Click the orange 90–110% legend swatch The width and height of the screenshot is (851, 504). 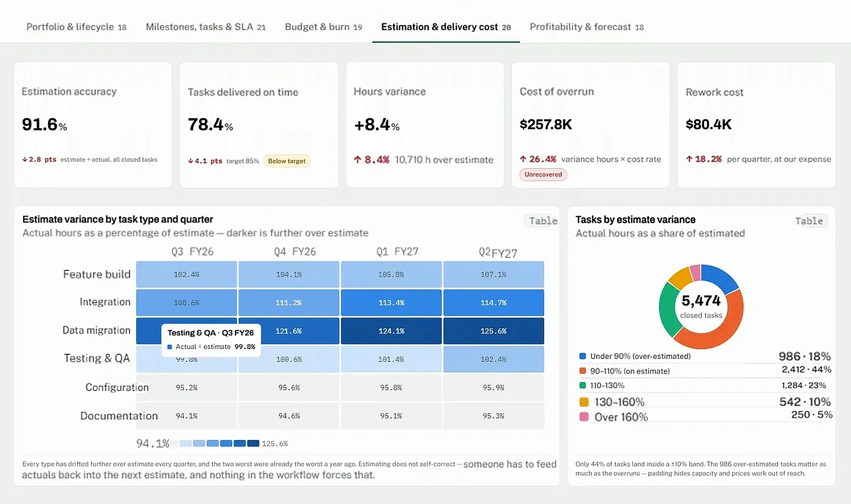pos(583,371)
